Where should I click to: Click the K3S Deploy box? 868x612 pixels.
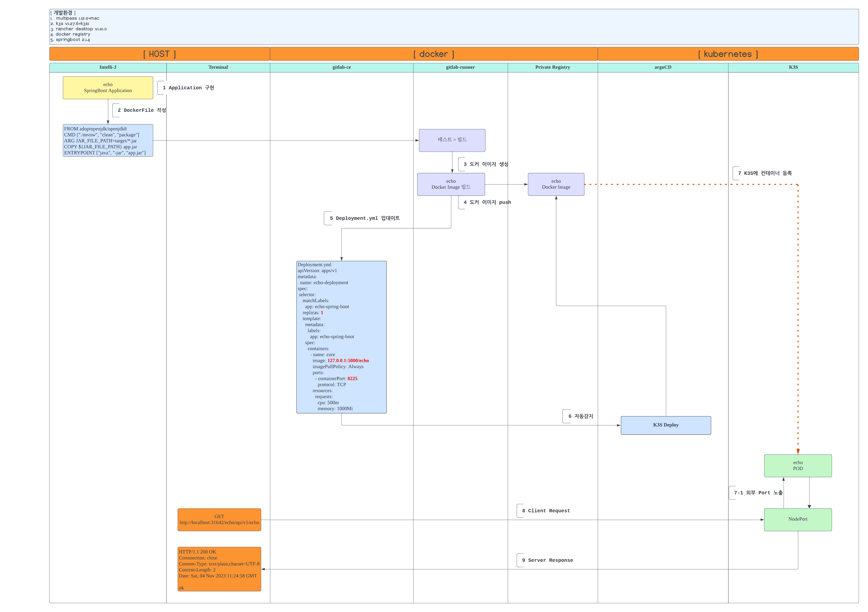[x=665, y=425]
